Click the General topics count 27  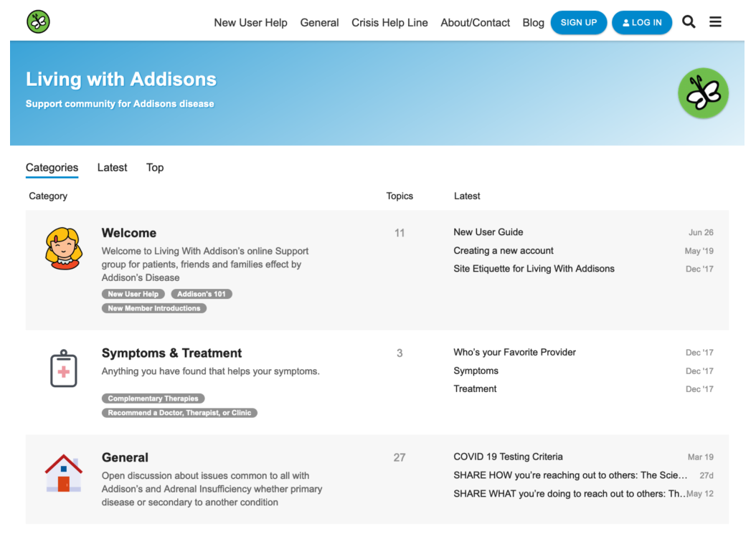[400, 457]
